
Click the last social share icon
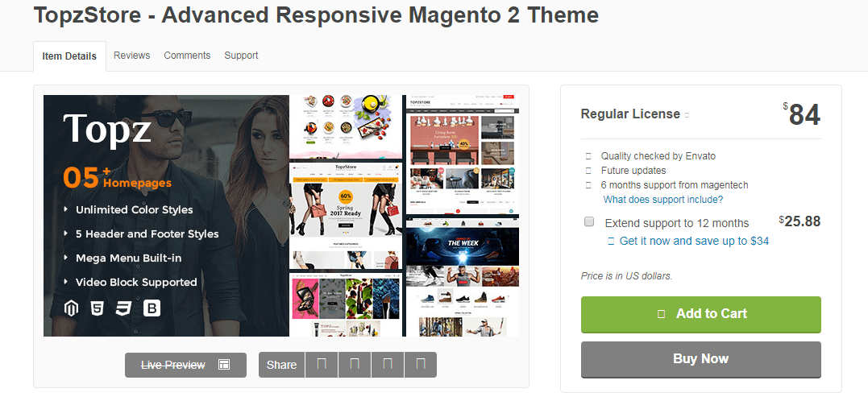pyautogui.click(x=421, y=365)
